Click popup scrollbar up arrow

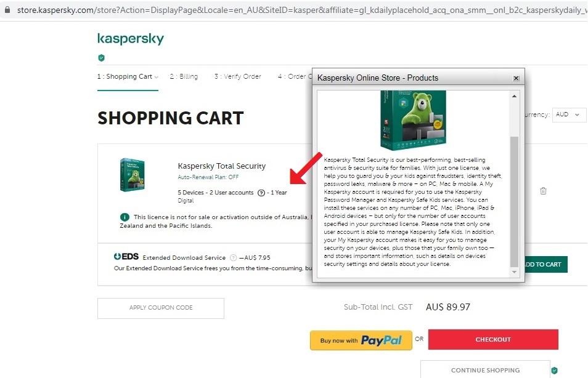(x=514, y=96)
